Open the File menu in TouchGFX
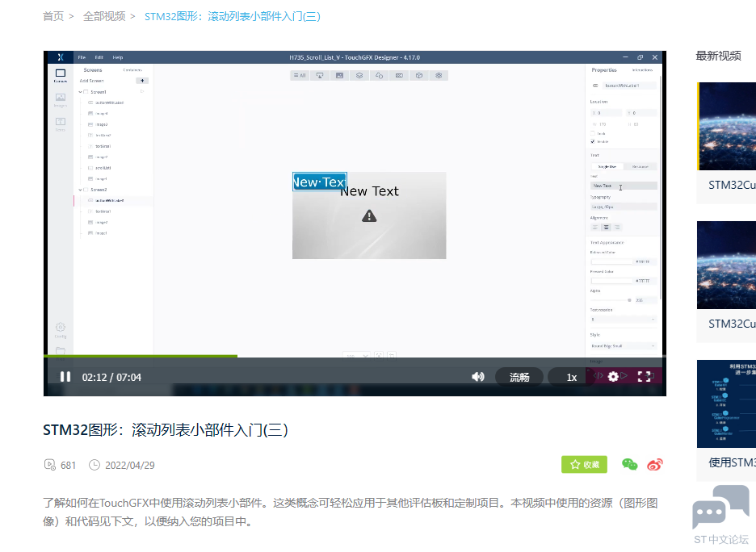756x552 pixels. [82, 57]
